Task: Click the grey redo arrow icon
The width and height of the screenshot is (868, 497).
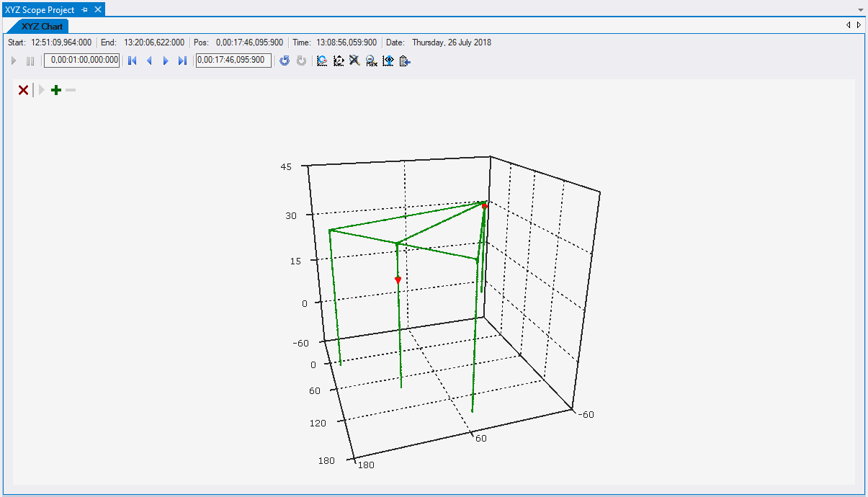Action: [301, 61]
